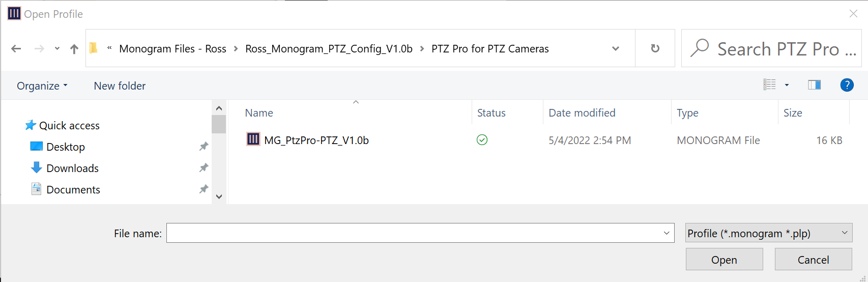This screenshot has width=868, height=282.
Task: Toggle the preview pane icon
Action: [814, 85]
